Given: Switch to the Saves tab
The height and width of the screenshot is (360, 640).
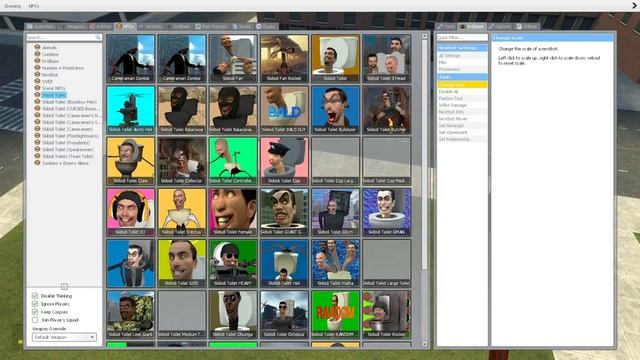Looking at the screenshot, I should pos(242,27).
